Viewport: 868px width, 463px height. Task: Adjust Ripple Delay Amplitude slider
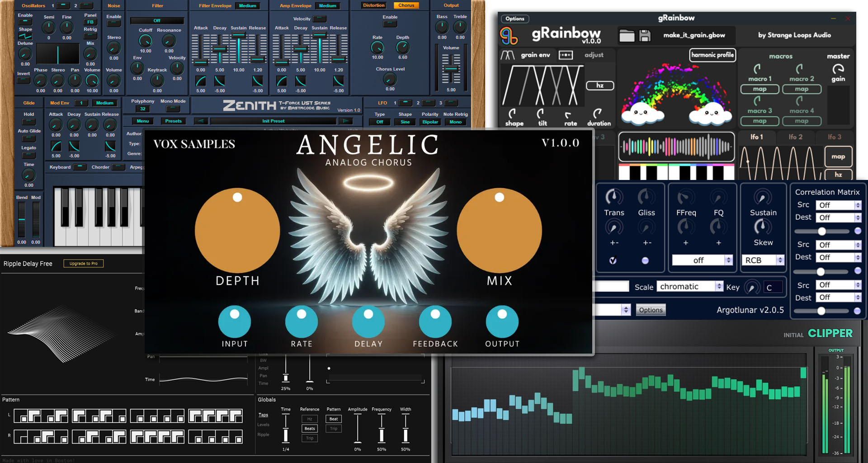(358, 428)
